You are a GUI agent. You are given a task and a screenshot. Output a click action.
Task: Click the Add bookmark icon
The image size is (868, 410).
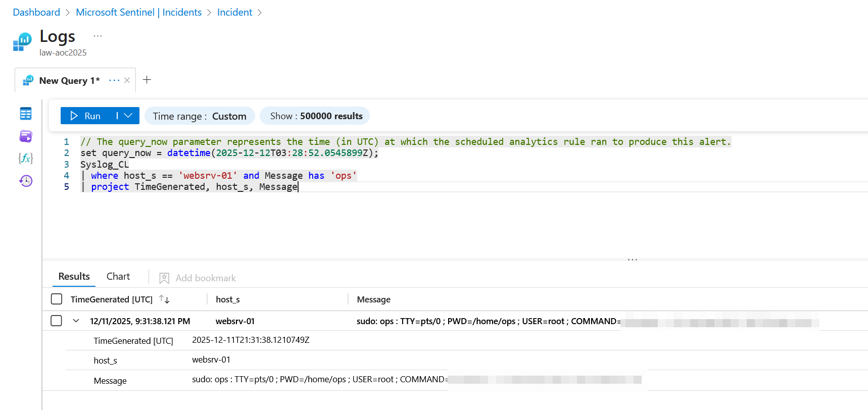click(164, 278)
